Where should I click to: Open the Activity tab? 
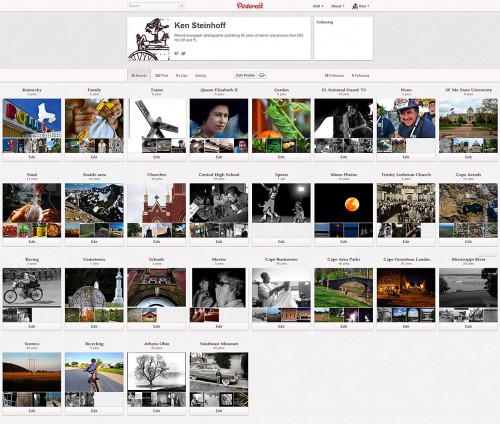click(x=201, y=76)
